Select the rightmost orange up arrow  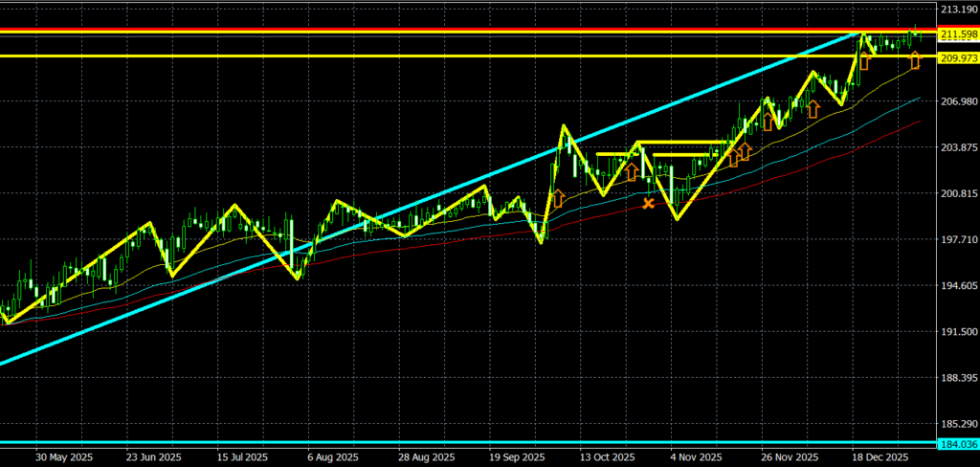pos(914,61)
